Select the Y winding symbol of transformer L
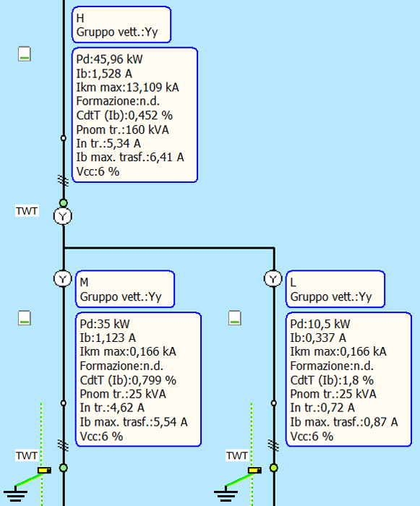Viewport: 420px width, 506px height. pyautogui.click(x=273, y=278)
